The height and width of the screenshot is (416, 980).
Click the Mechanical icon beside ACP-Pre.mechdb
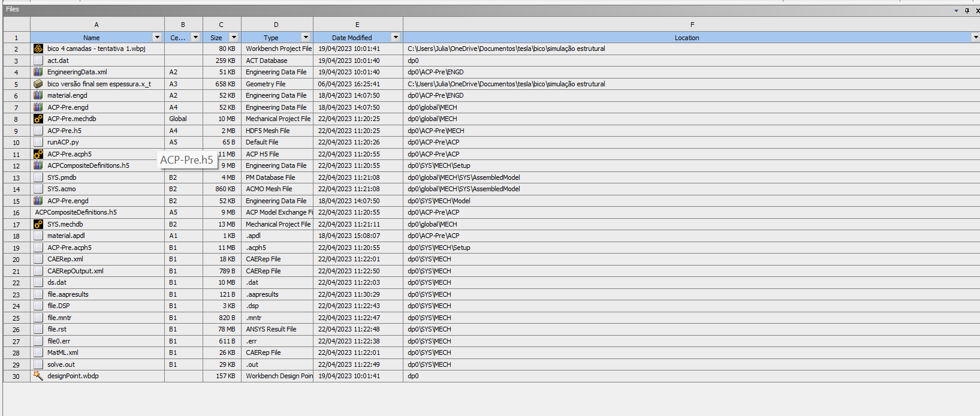[x=38, y=119]
